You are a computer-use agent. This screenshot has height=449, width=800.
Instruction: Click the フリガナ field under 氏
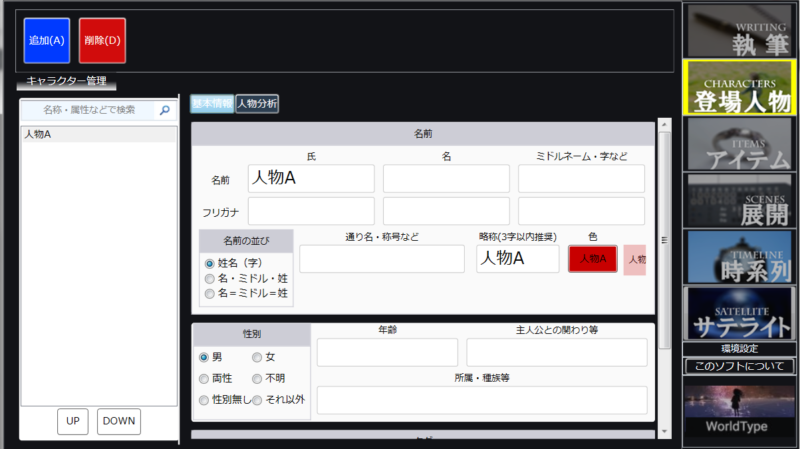point(311,211)
